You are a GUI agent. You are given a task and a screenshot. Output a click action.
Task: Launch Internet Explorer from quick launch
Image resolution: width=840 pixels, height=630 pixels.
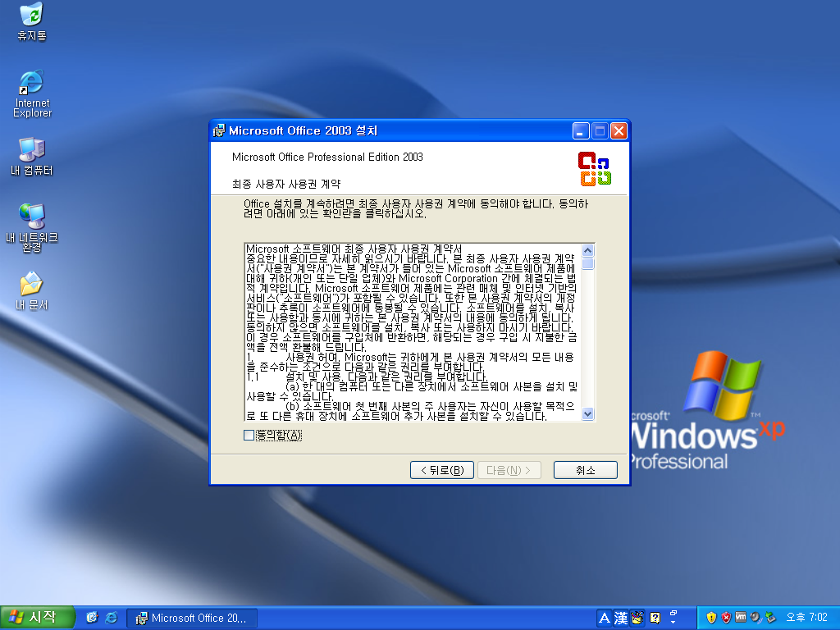(112, 618)
